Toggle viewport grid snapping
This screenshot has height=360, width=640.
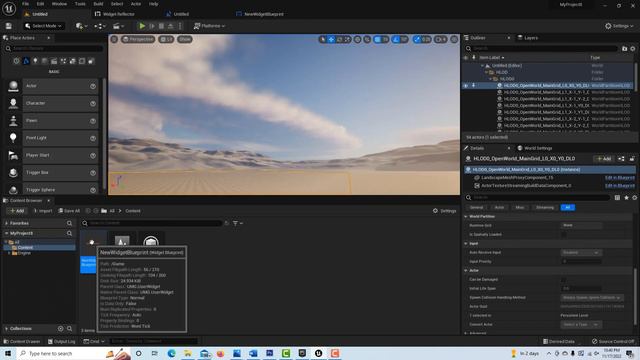tap(378, 39)
